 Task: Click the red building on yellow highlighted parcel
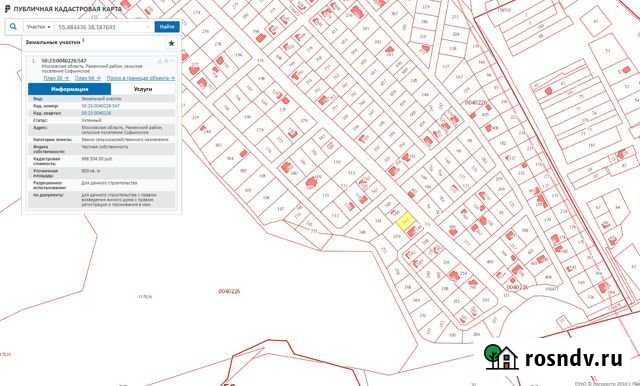(412, 232)
